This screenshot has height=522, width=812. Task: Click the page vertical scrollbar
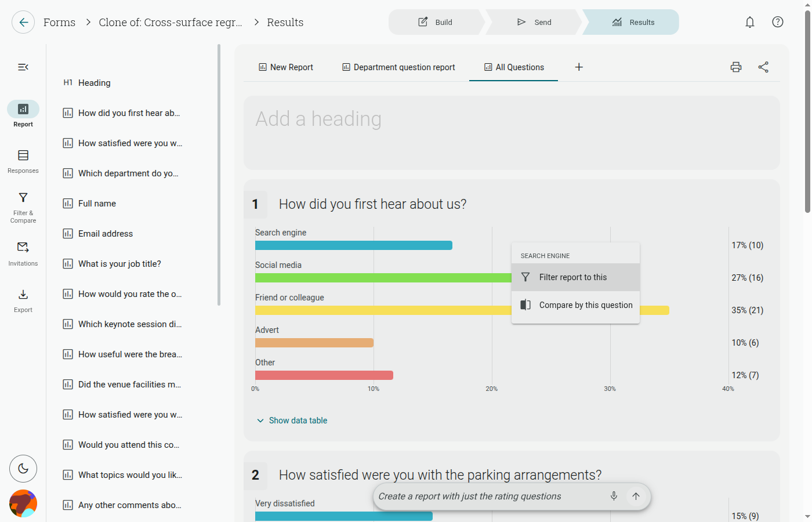point(807,110)
